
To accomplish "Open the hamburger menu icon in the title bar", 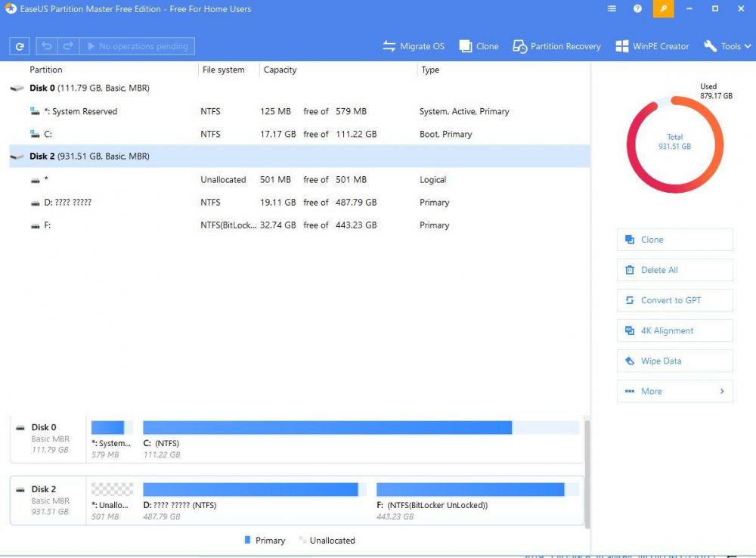I will tap(612, 8).
